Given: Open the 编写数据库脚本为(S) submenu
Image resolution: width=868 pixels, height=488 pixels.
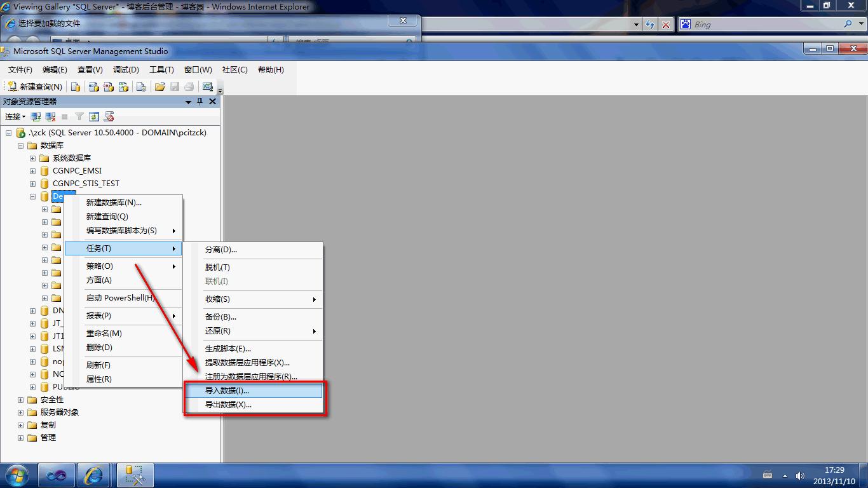Looking at the screenshot, I should pyautogui.click(x=124, y=231).
